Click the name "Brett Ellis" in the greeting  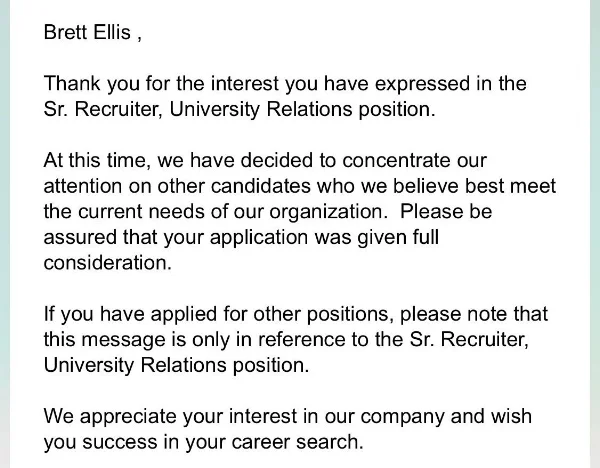point(87,32)
